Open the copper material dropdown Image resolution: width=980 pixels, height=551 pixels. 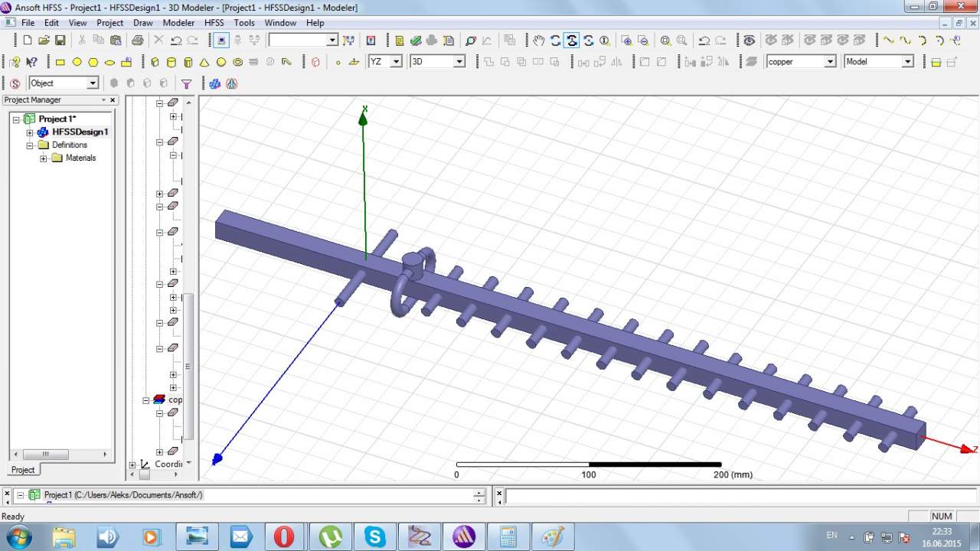point(829,62)
